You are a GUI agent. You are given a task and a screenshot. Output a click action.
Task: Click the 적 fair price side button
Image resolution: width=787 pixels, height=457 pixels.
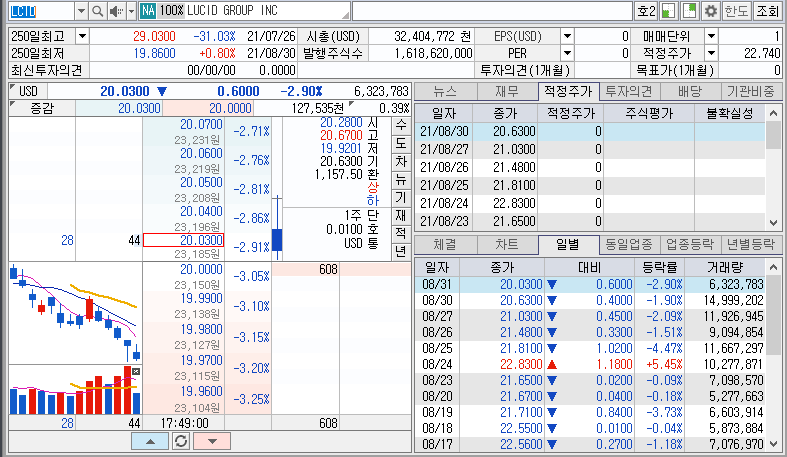tap(401, 233)
